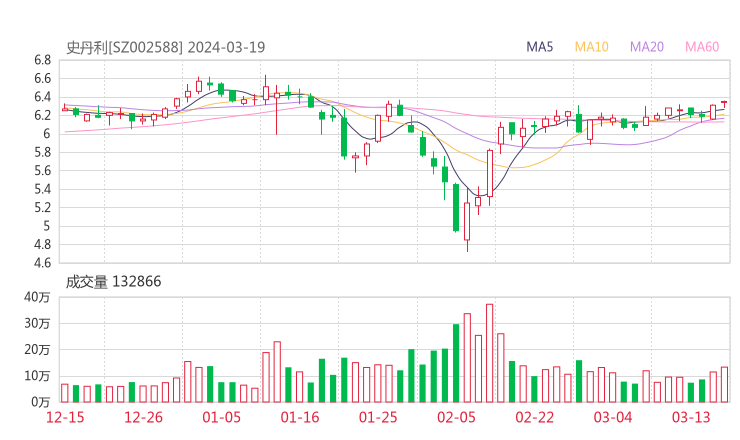
Task: Click the 12-26 date axis label
Action: (x=143, y=417)
